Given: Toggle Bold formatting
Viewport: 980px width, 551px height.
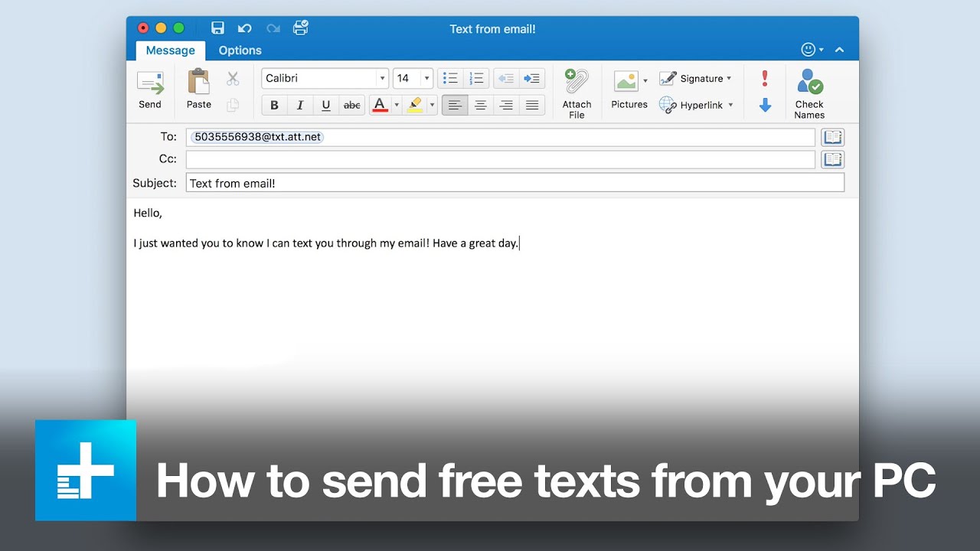Looking at the screenshot, I should 274,105.
